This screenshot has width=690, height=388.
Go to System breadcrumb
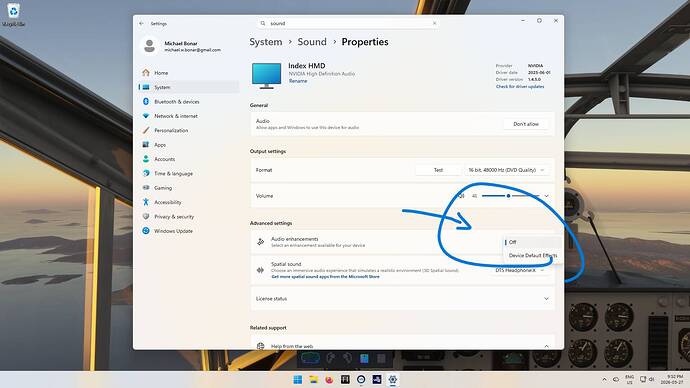(265, 42)
